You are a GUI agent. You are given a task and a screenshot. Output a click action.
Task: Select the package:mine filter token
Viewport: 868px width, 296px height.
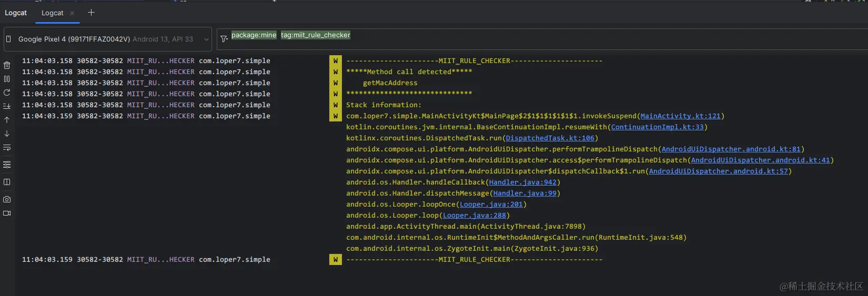coord(254,35)
